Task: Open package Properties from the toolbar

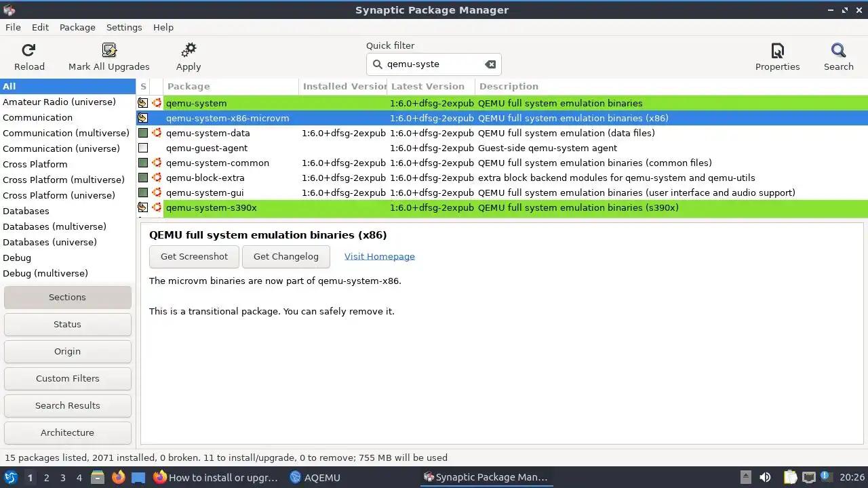Action: 778,57
